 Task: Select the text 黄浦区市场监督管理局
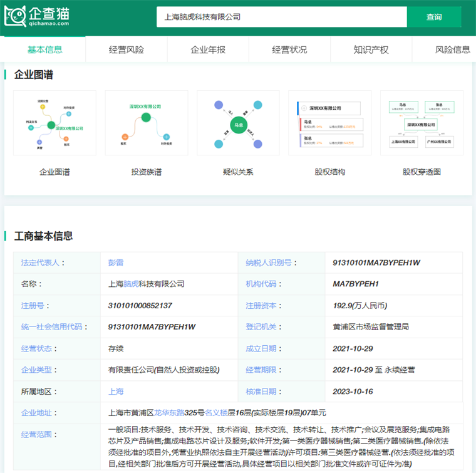tap(371, 327)
